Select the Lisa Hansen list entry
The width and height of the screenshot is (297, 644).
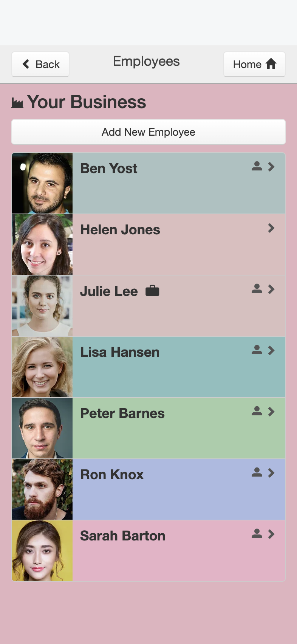pos(148,367)
